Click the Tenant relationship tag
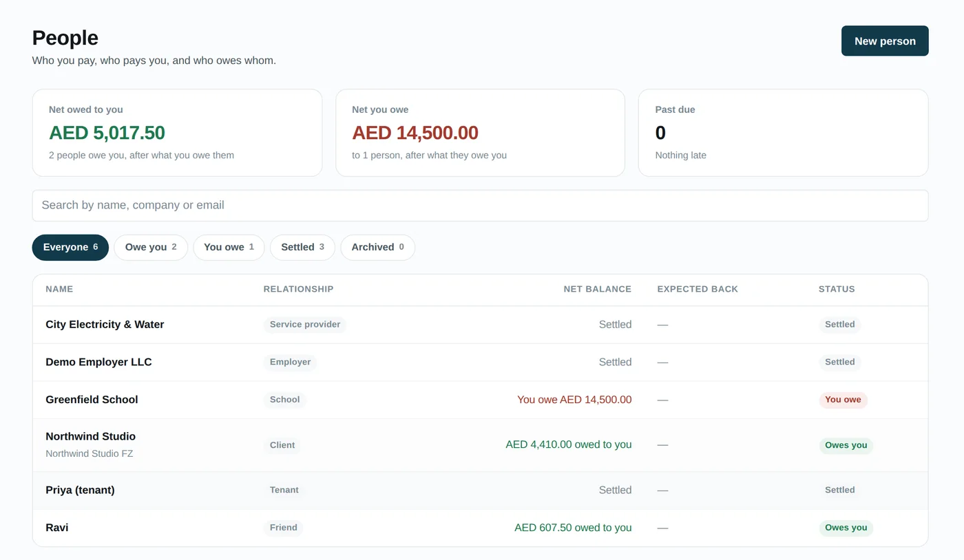The height and width of the screenshot is (560, 964). click(284, 490)
